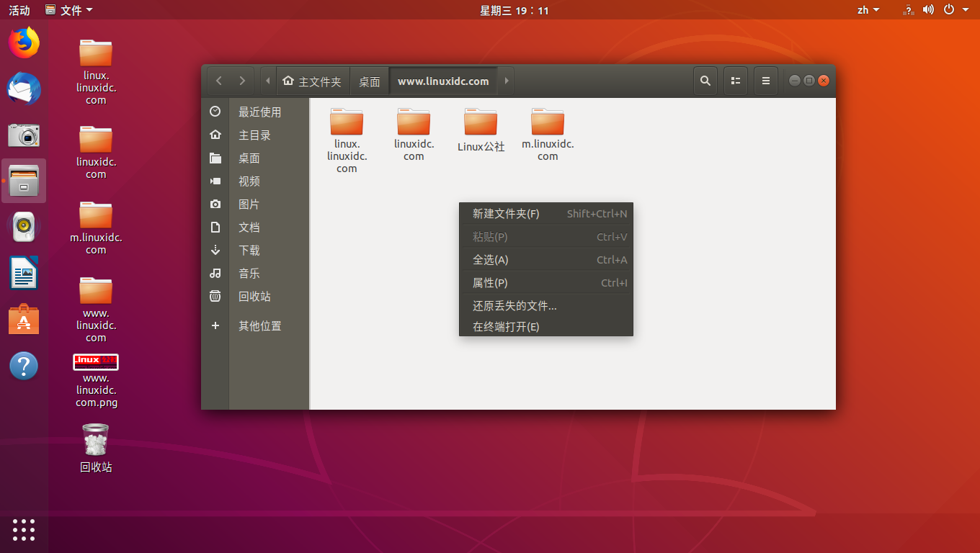Open 下载 in the sidebar
The height and width of the screenshot is (553, 980).
pyautogui.click(x=255, y=250)
